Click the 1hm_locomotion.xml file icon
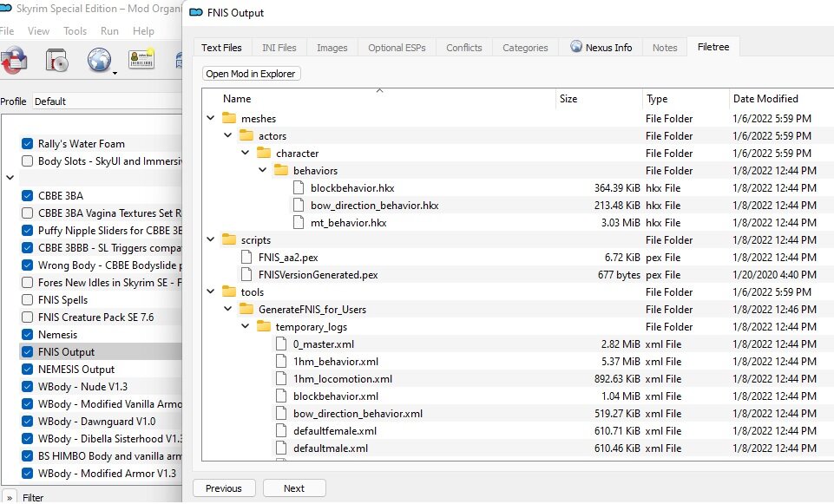This screenshot has height=504, width=834. coord(281,378)
